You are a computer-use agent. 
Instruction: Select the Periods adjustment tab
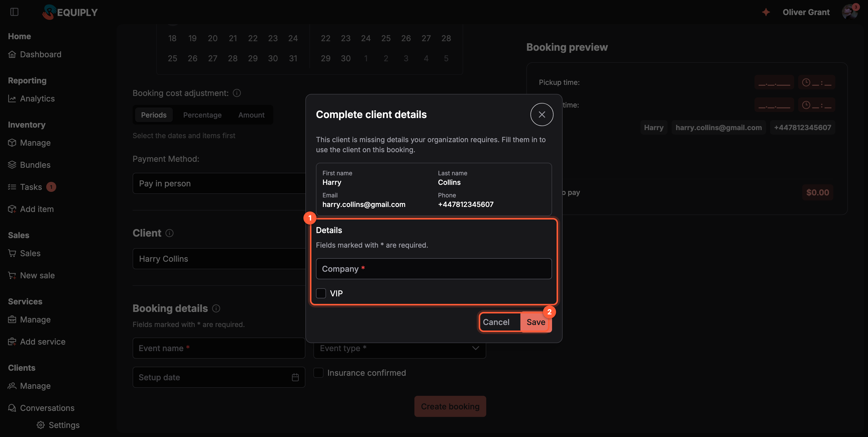[154, 115]
